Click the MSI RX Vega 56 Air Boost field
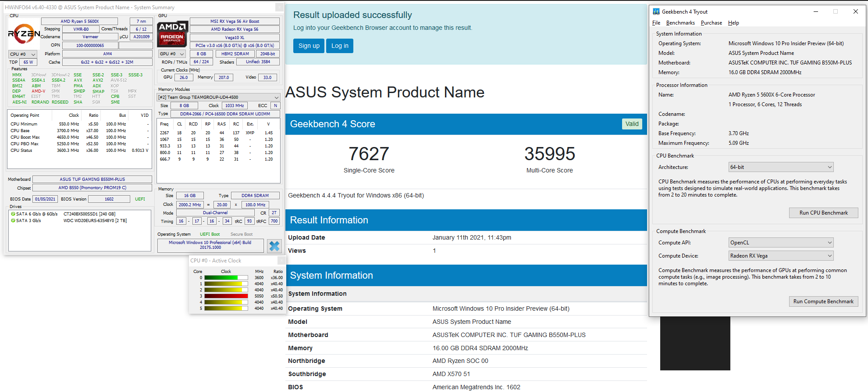This screenshot has width=868, height=391. pos(235,21)
